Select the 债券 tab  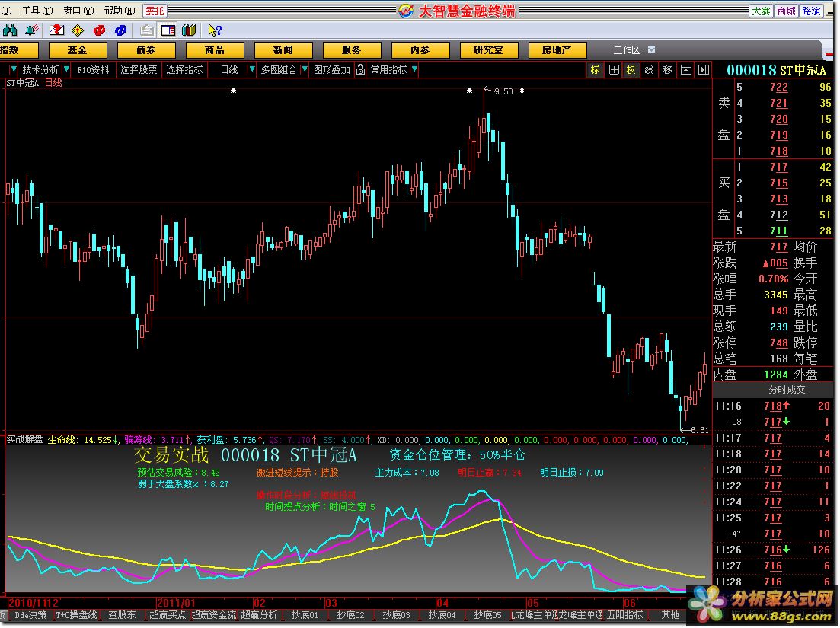pyautogui.click(x=145, y=49)
